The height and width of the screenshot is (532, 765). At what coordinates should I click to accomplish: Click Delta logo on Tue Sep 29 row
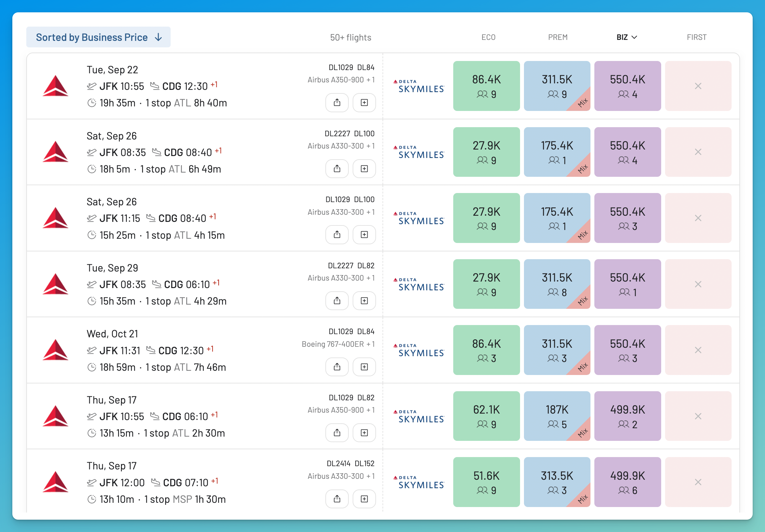click(x=55, y=284)
